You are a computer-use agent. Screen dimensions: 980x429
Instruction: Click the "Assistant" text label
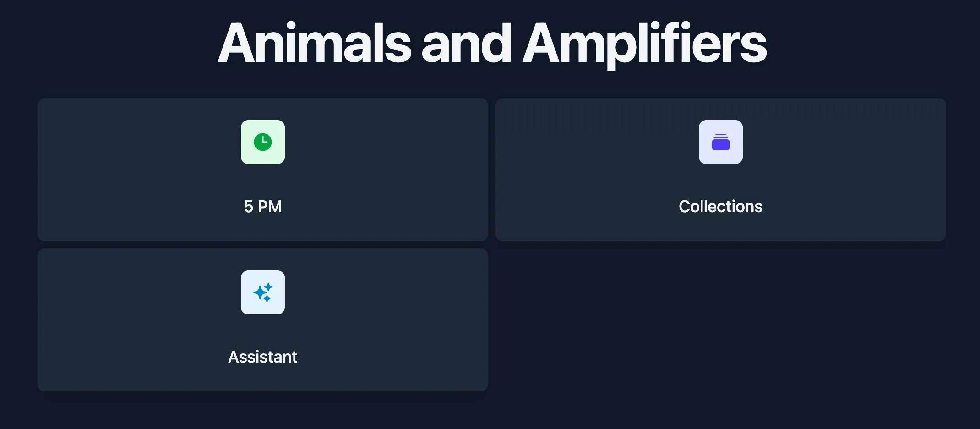coord(263,357)
